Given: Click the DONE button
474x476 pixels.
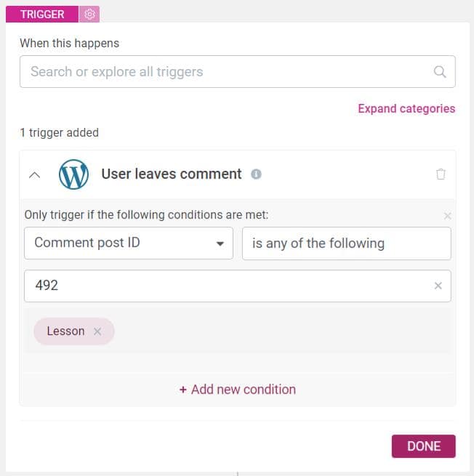Looking at the screenshot, I should point(424,446).
